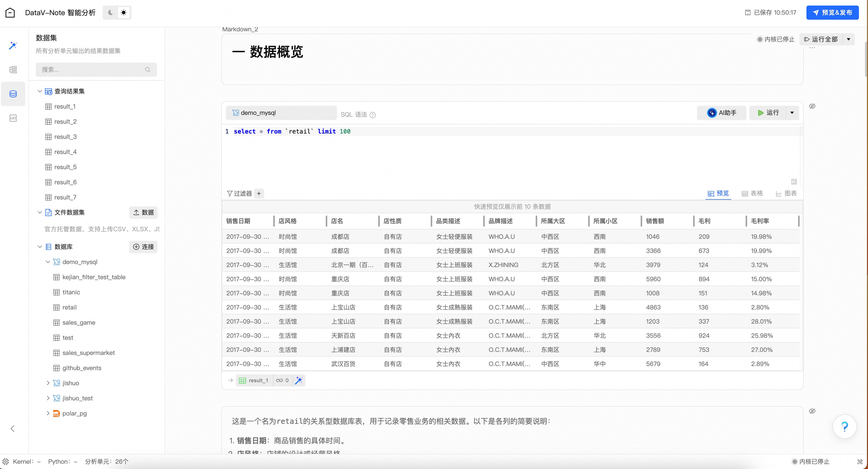
Task: Click the format SQL icon in editor corner
Action: (794, 182)
